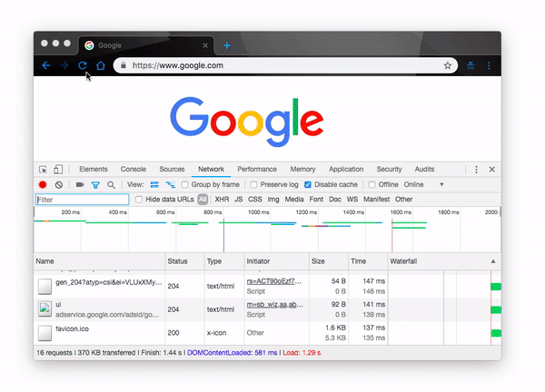Open the Memory tab
This screenshot has height=392, width=545.
[302, 170]
